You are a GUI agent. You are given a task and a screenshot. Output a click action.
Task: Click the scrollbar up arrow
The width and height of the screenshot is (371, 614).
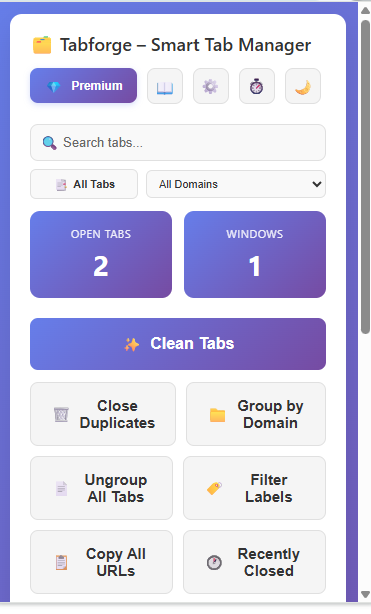(x=365, y=10)
